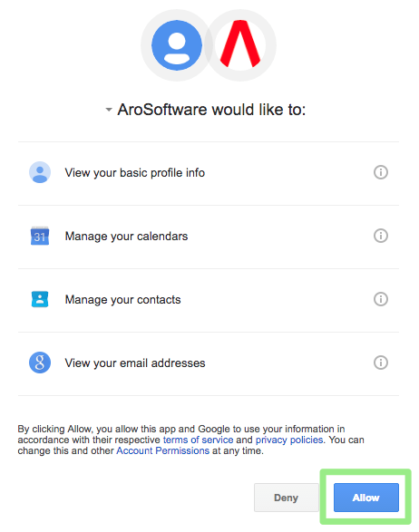Open info icon for basic profile permission
The height and width of the screenshot is (532, 419).
click(381, 172)
